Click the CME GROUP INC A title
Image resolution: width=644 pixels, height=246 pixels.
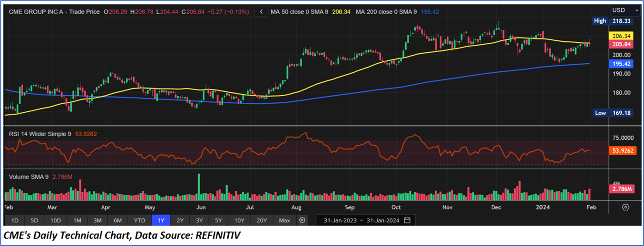pos(37,11)
